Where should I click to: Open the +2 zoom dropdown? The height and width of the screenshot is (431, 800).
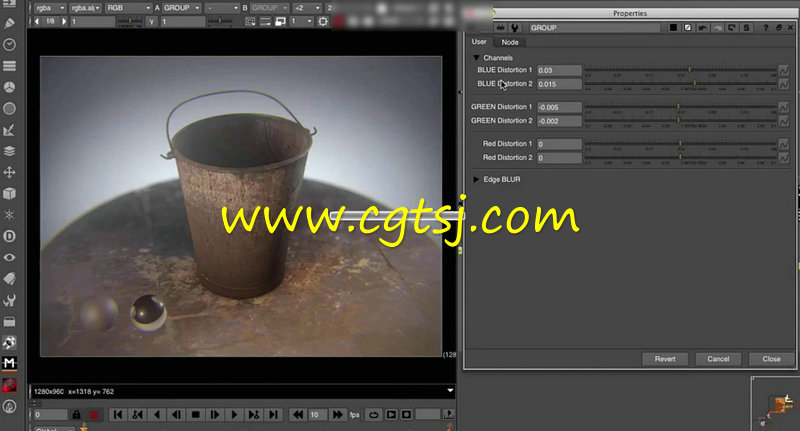(307, 8)
